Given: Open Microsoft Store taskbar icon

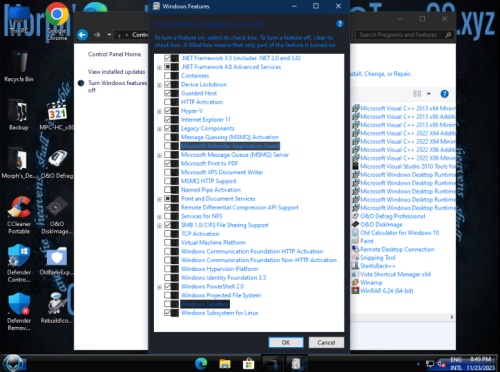Looking at the screenshot, I should tap(248, 363).
